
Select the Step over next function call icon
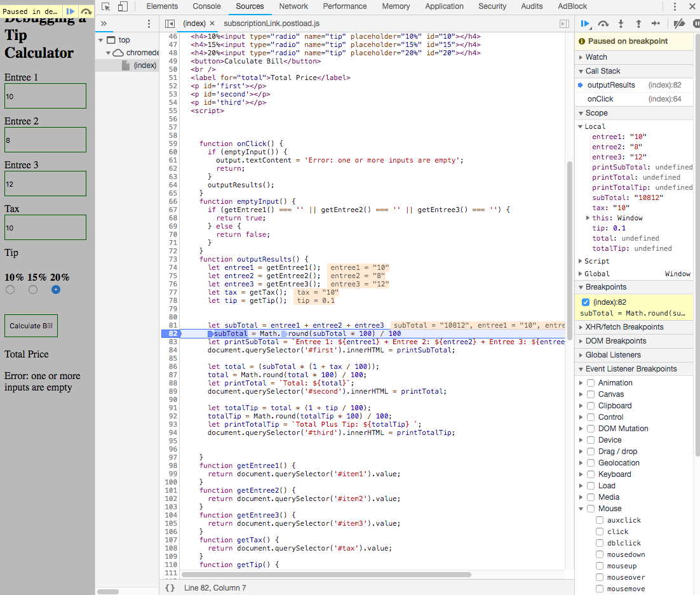[x=603, y=23]
